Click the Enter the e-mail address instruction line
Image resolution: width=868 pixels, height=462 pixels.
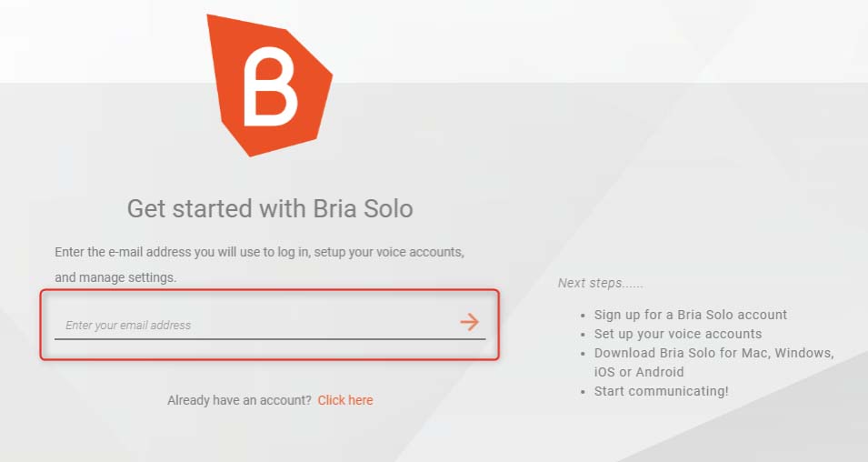tap(260, 251)
